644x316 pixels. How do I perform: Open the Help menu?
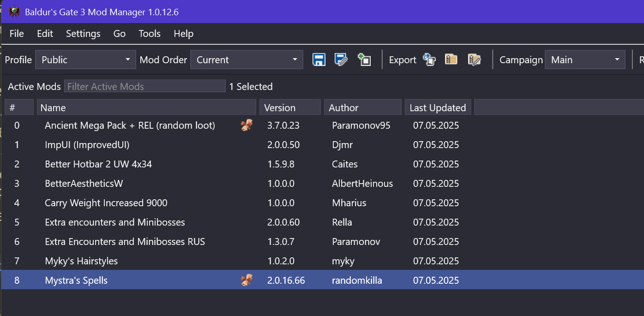pos(184,34)
